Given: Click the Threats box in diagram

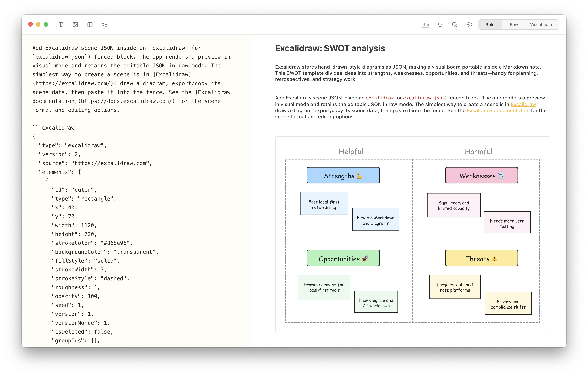Looking at the screenshot, I should (x=481, y=258).
